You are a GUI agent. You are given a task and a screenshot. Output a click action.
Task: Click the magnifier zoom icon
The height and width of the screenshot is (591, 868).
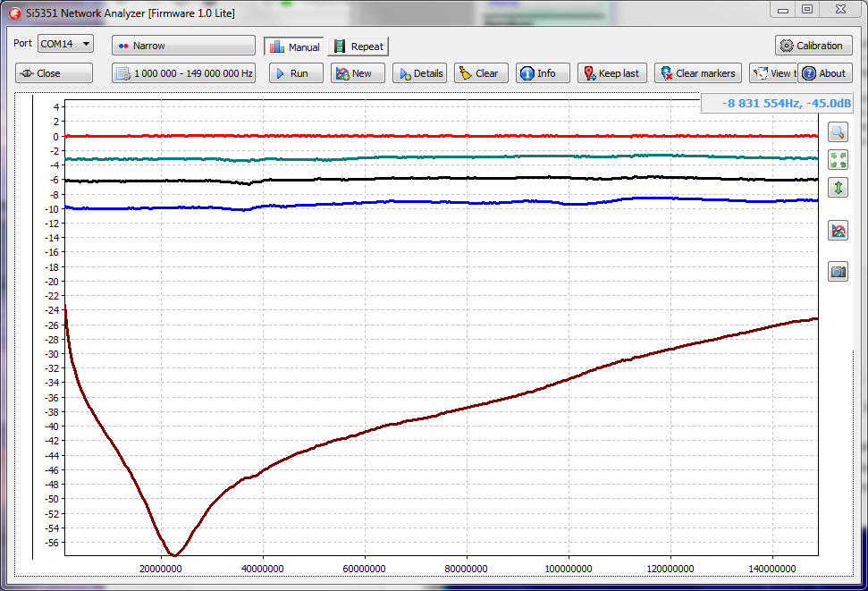click(838, 132)
